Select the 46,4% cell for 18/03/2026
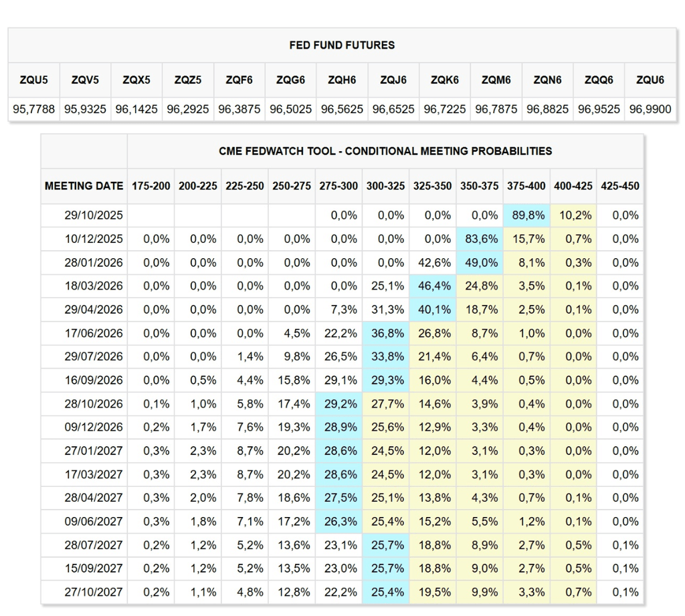The height and width of the screenshot is (616, 685). 433,286
